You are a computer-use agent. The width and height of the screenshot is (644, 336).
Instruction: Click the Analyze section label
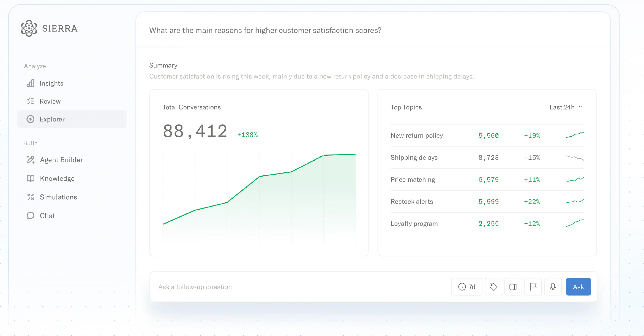coord(35,66)
